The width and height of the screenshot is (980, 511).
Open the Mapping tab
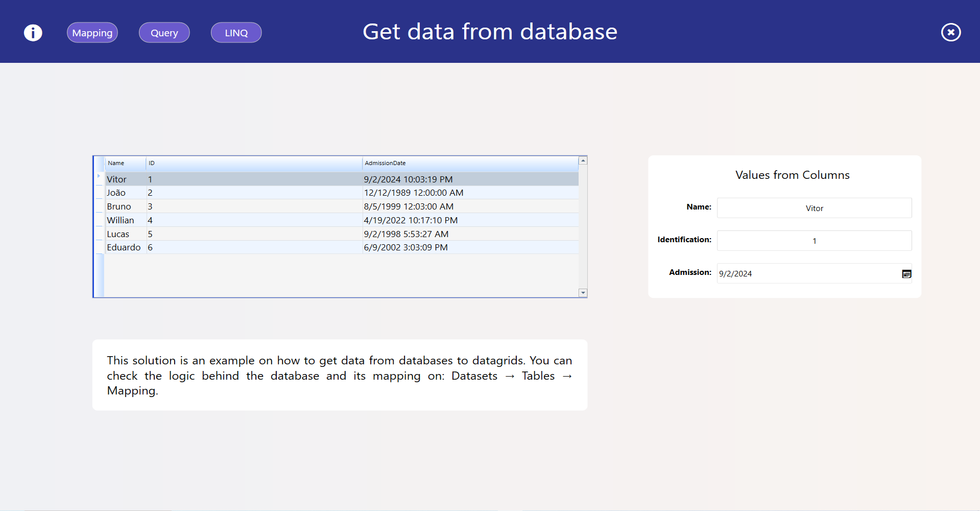(92, 33)
